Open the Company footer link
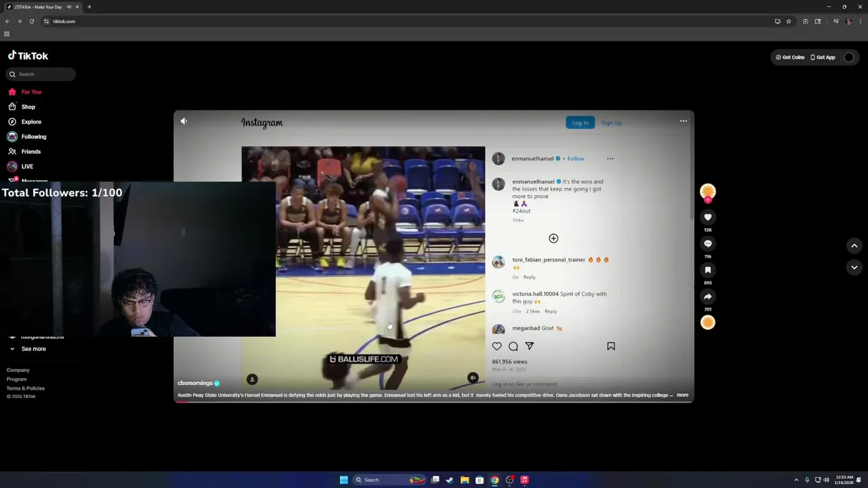Image resolution: width=868 pixels, height=488 pixels. pyautogui.click(x=18, y=370)
